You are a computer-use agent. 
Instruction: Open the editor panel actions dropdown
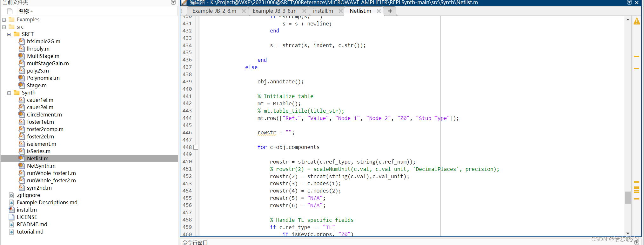[x=629, y=2]
